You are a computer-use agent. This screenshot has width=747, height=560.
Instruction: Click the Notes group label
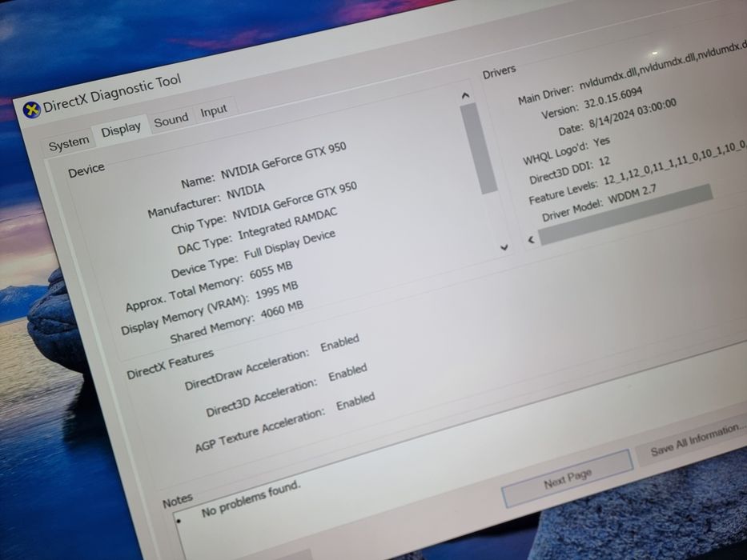pos(177,501)
